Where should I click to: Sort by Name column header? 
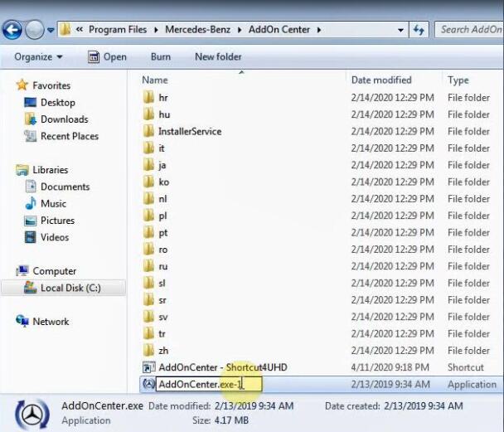155,80
